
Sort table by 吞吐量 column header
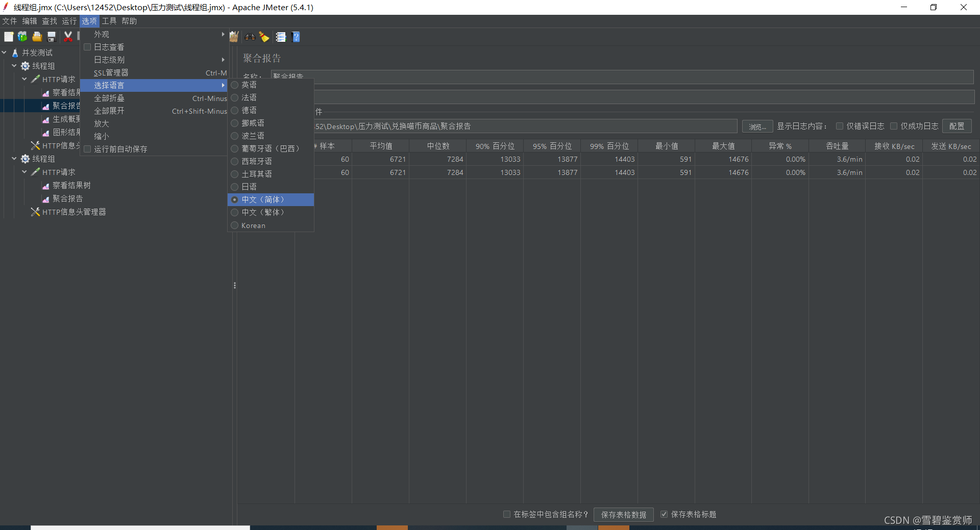click(837, 146)
